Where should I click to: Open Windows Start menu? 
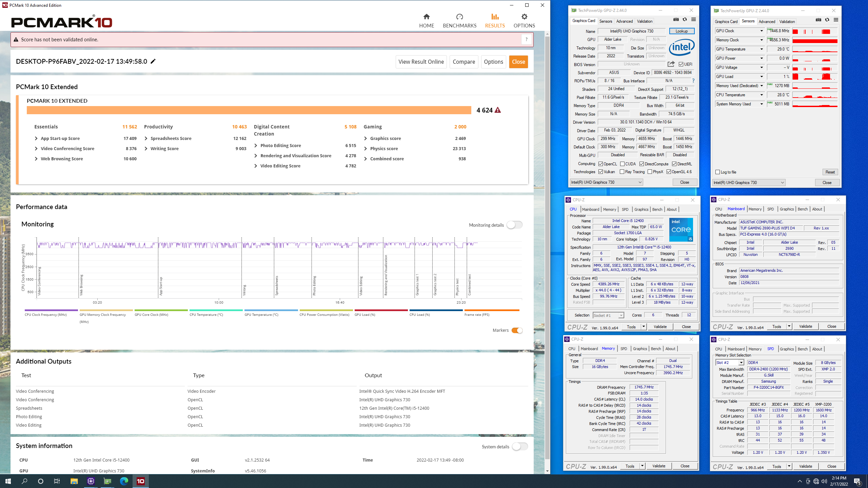click(8, 481)
